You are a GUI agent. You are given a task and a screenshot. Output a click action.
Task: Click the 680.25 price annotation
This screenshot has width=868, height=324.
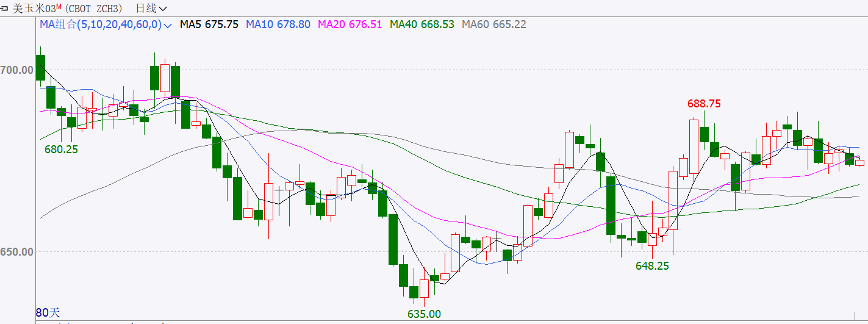click(x=62, y=149)
